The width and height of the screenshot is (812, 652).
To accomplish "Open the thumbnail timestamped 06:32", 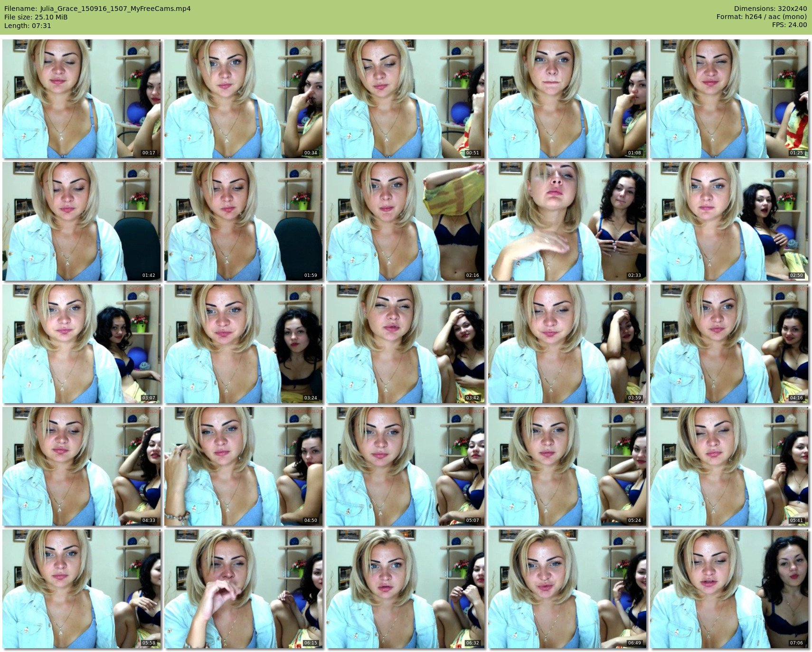I will (406, 589).
